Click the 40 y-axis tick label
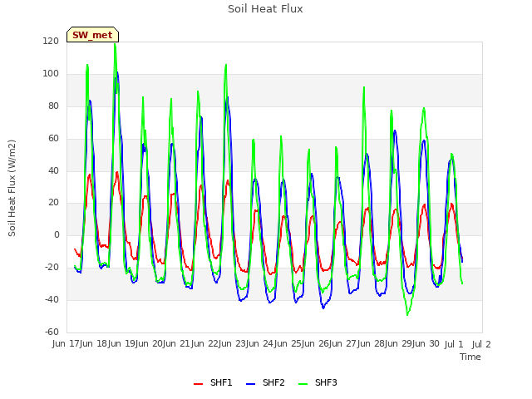The height and width of the screenshot is (399, 532). click(x=53, y=170)
